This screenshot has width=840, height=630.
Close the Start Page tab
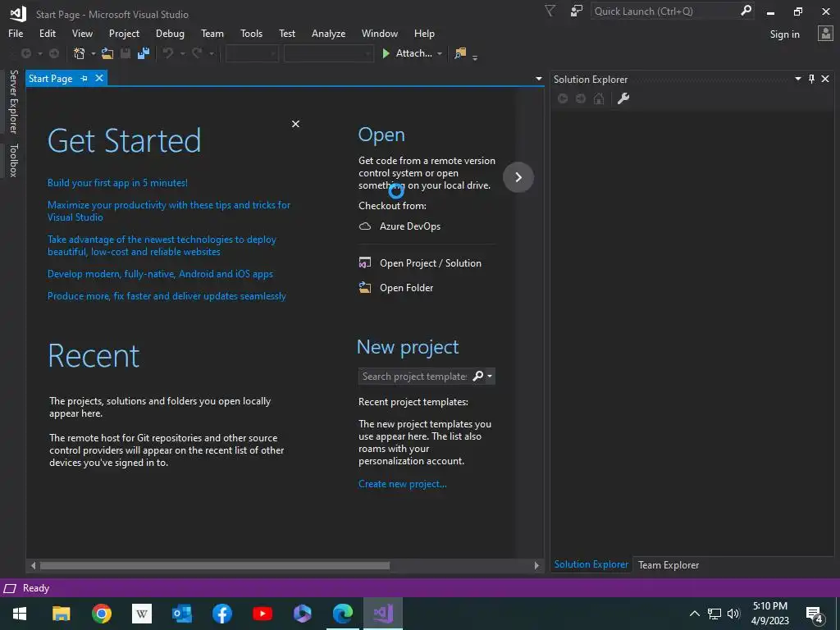click(x=99, y=78)
